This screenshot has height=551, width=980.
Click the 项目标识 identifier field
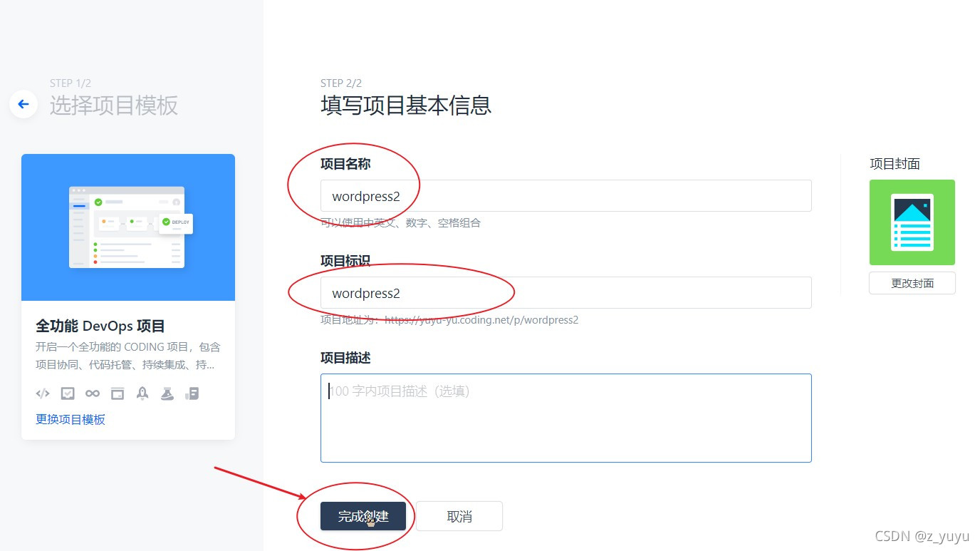[565, 292]
